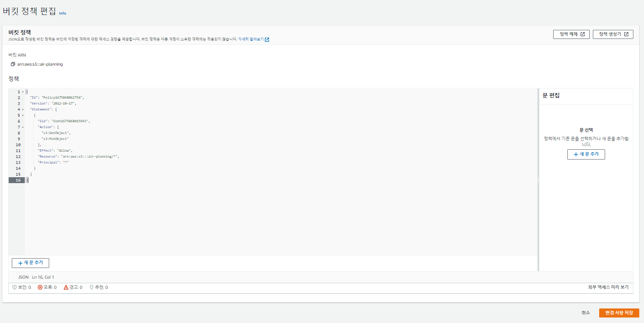Click the "Sid" statement line
Screen dimensions: 644x323
point(64,121)
